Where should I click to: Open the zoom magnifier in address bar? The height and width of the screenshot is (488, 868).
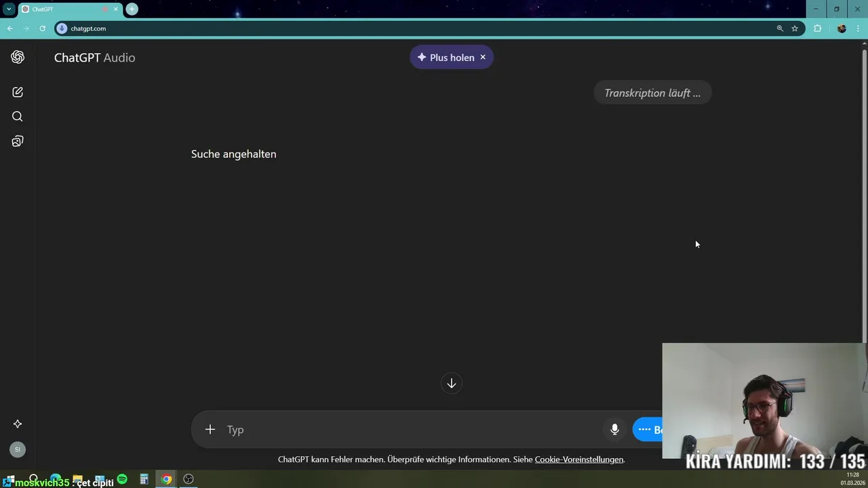click(x=780, y=28)
